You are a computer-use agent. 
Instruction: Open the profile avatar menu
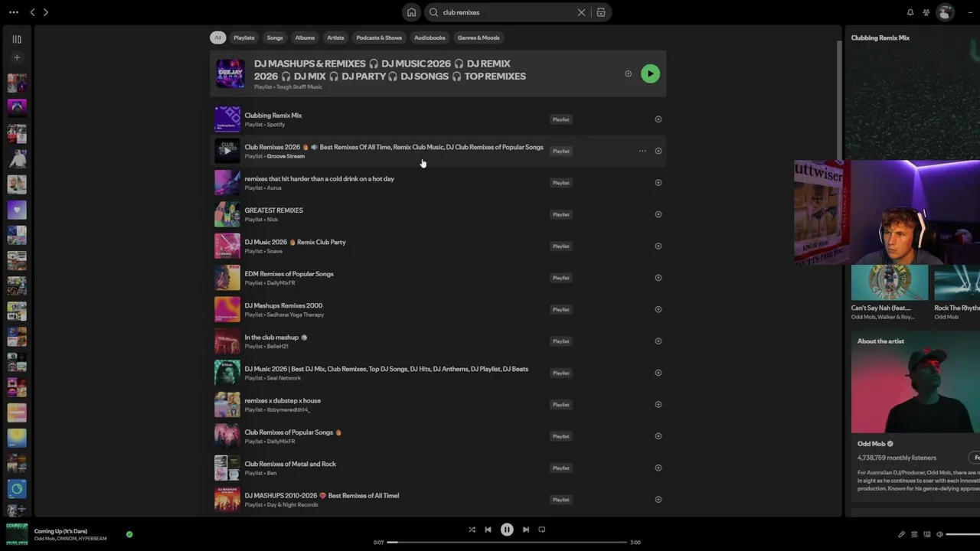pyautogui.click(x=946, y=12)
